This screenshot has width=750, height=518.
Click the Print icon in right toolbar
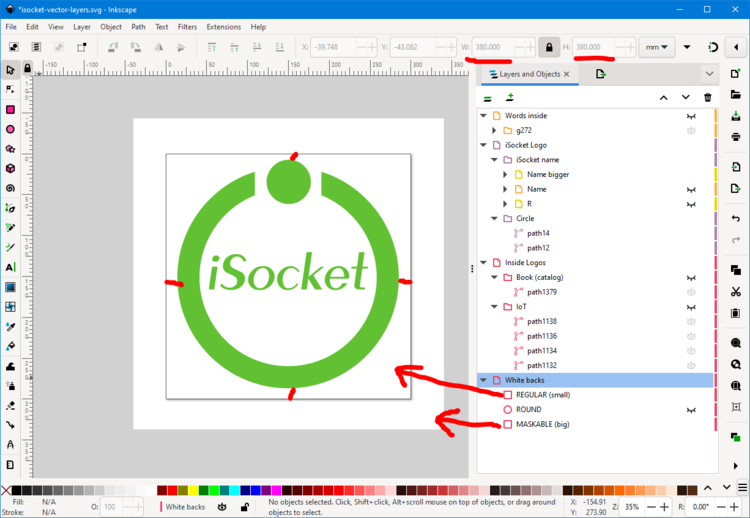(x=736, y=137)
